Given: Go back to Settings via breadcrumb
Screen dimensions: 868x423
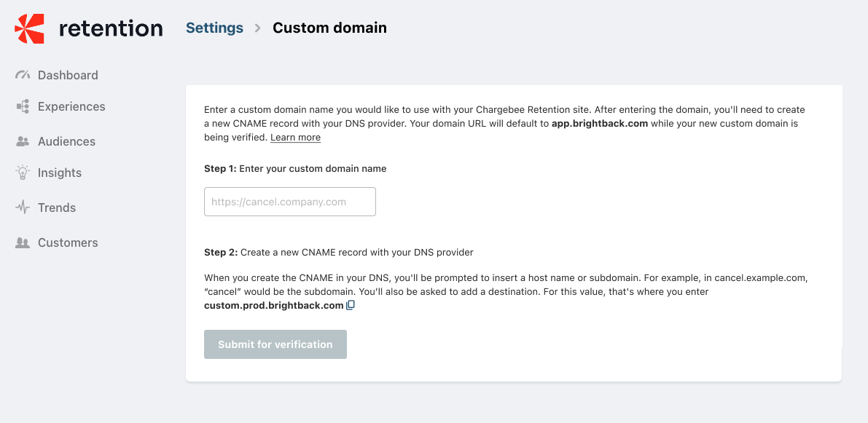Looking at the screenshot, I should click(x=214, y=28).
